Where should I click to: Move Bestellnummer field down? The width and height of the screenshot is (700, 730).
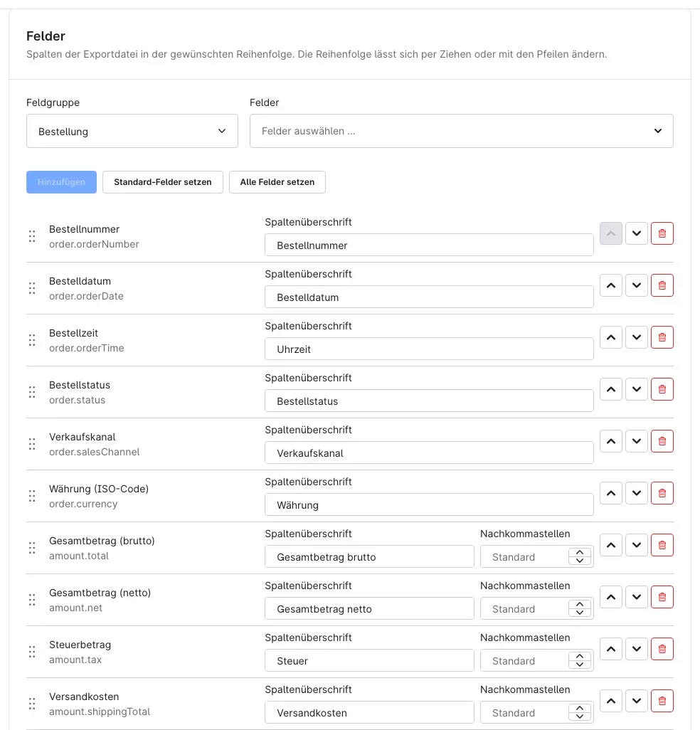tap(636, 233)
